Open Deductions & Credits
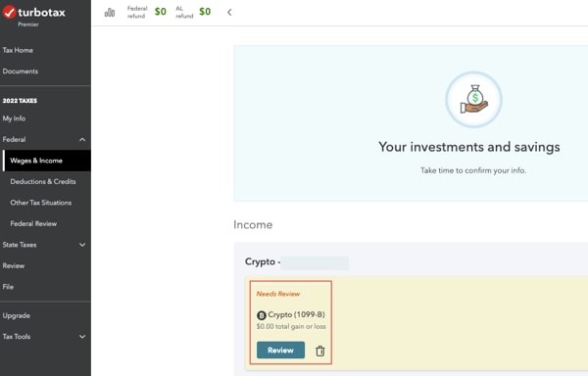This screenshot has width=588, height=376. 43,181
